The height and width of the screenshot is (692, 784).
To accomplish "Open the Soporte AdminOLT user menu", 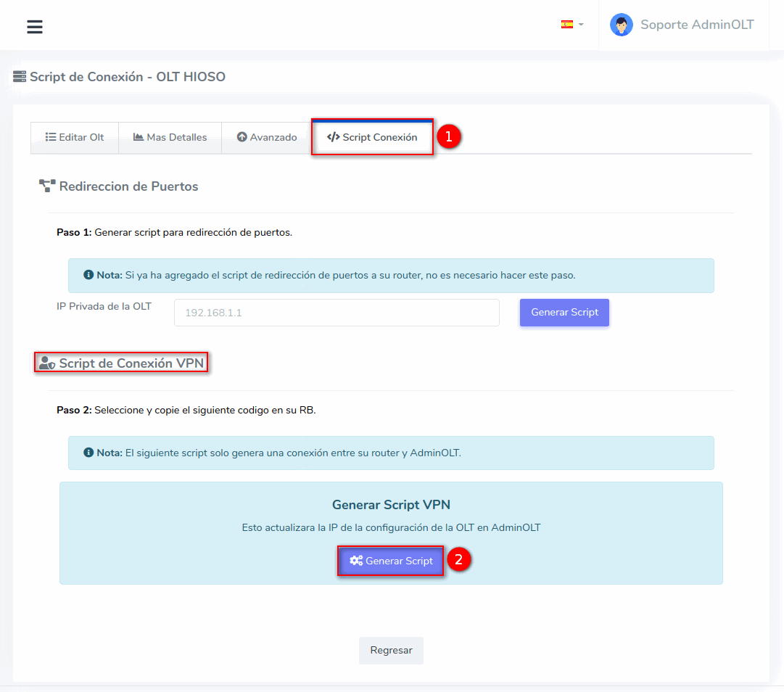I will [696, 25].
